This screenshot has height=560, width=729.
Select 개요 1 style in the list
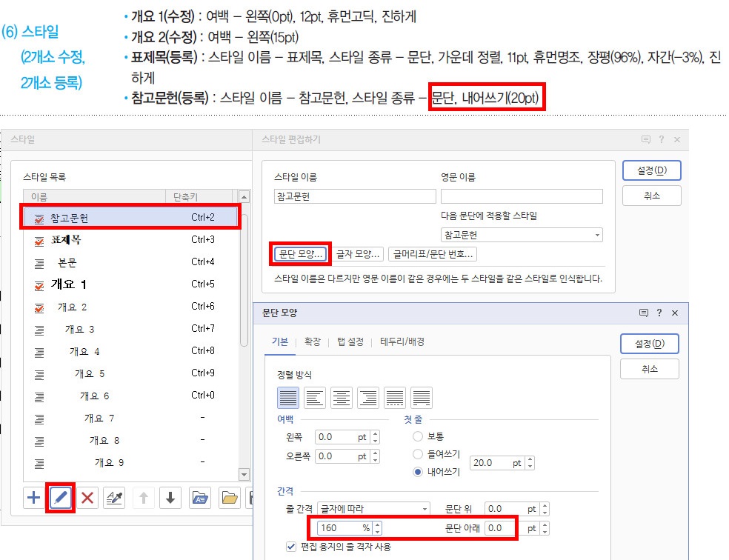130,284
